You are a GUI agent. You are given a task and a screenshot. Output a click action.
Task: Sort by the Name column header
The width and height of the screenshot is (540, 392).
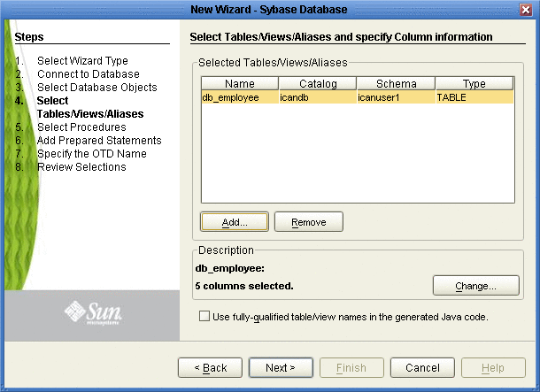point(240,84)
